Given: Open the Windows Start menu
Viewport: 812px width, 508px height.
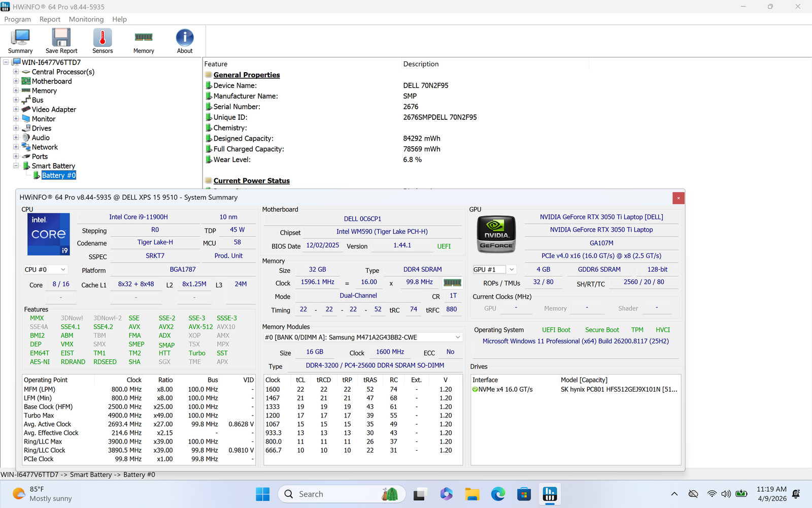Looking at the screenshot, I should coord(262,494).
